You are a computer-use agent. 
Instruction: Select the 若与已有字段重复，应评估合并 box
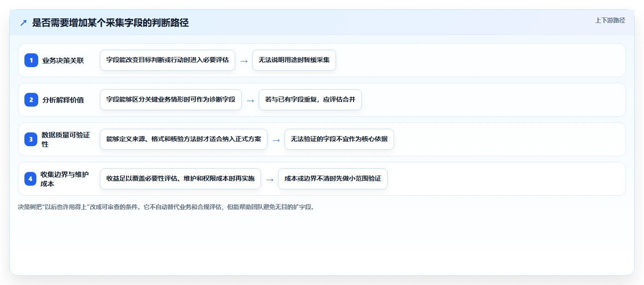[x=310, y=100]
